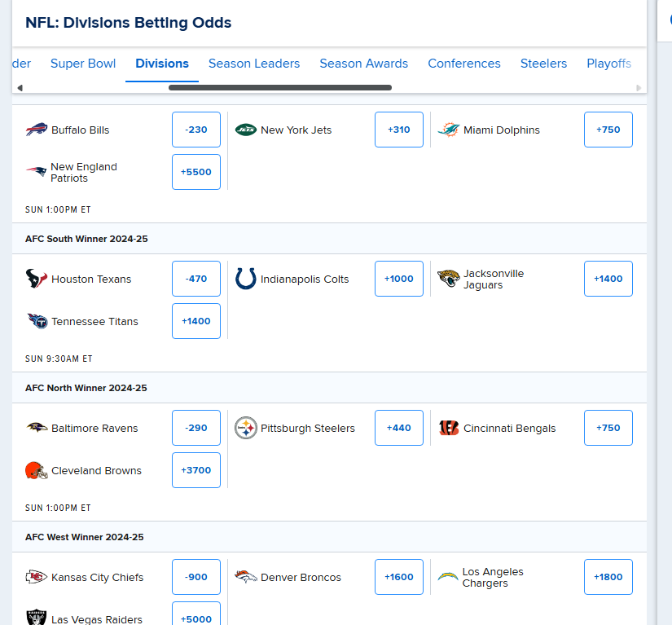The width and height of the screenshot is (672, 625).
Task: Open the Steelers tab
Action: [543, 64]
